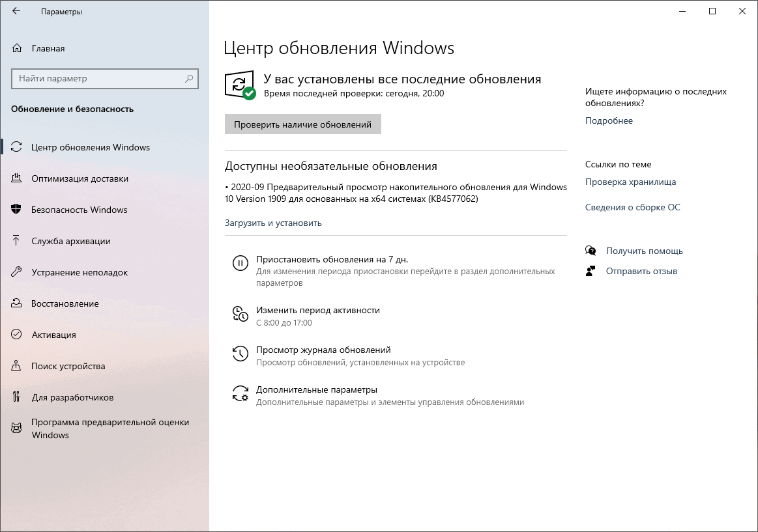Open Дополнительные параметры for updates

pos(241,394)
